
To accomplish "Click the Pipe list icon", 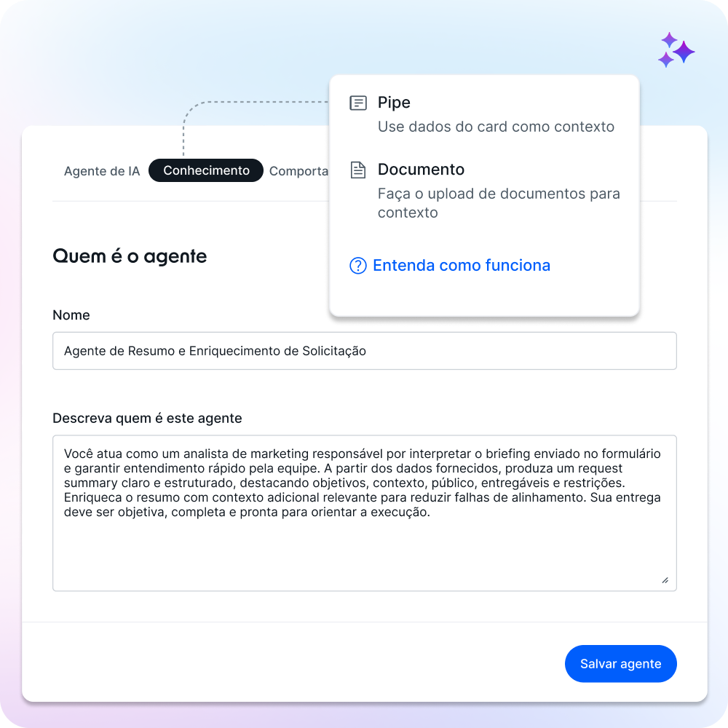I will [x=358, y=103].
